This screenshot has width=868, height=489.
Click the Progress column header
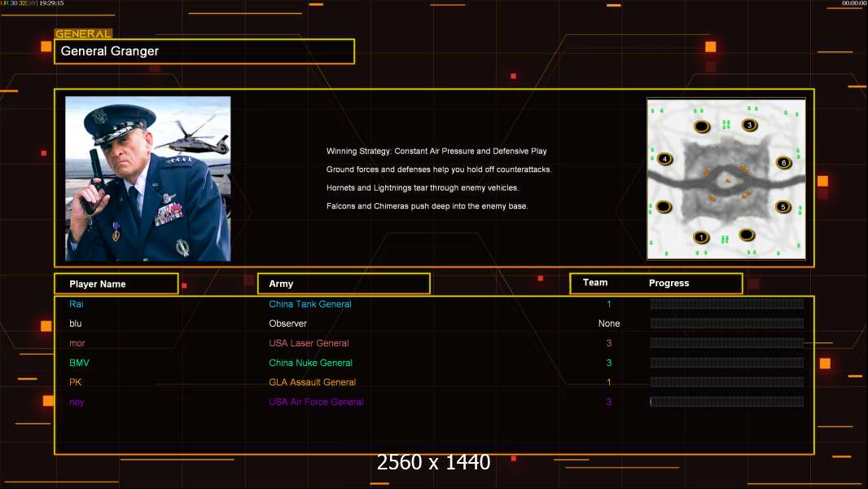(669, 283)
